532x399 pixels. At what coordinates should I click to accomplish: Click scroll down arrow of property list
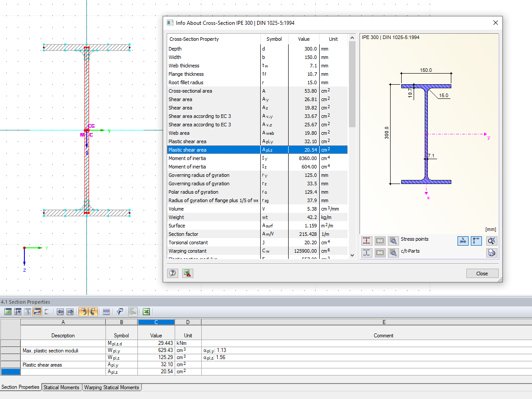point(352,255)
